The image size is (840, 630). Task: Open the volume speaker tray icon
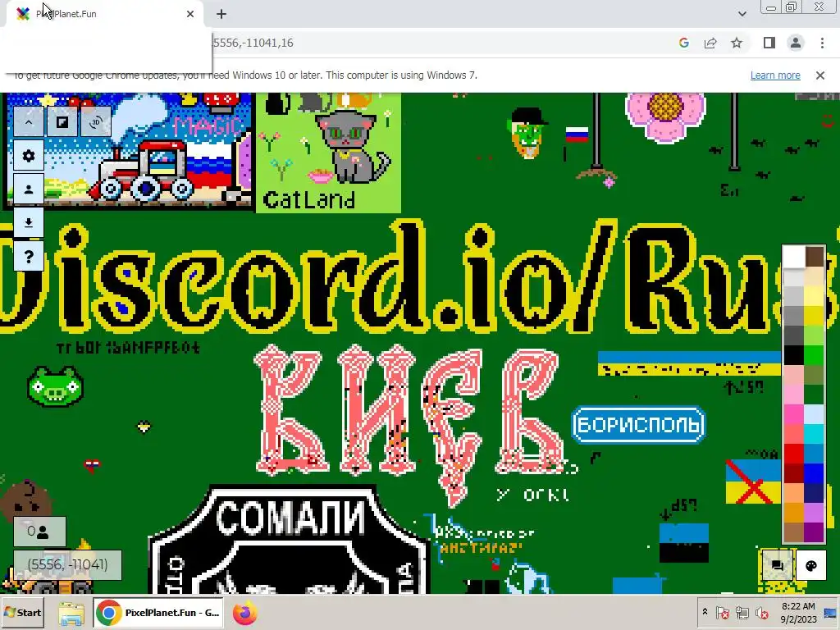762,612
